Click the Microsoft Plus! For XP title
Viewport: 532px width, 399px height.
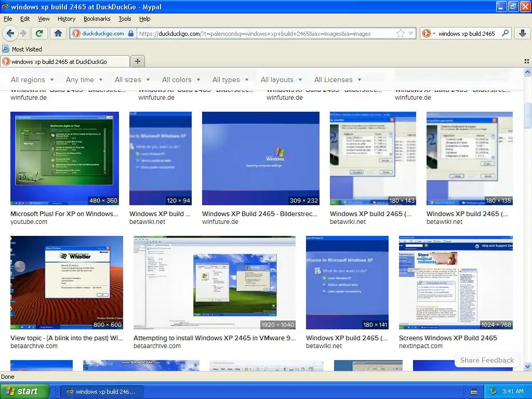click(64, 214)
